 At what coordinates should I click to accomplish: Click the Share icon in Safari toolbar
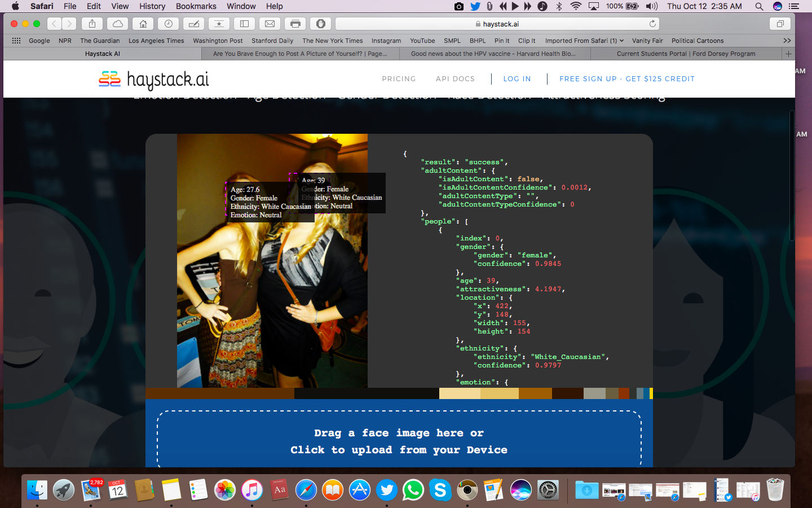[92, 24]
